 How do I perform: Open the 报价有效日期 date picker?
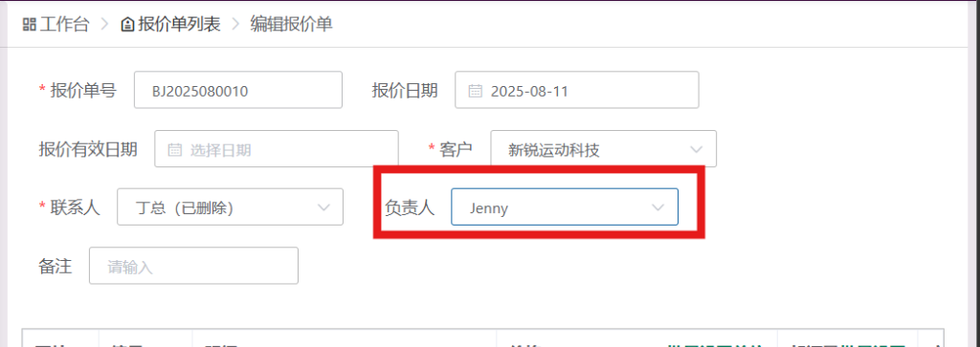point(277,149)
